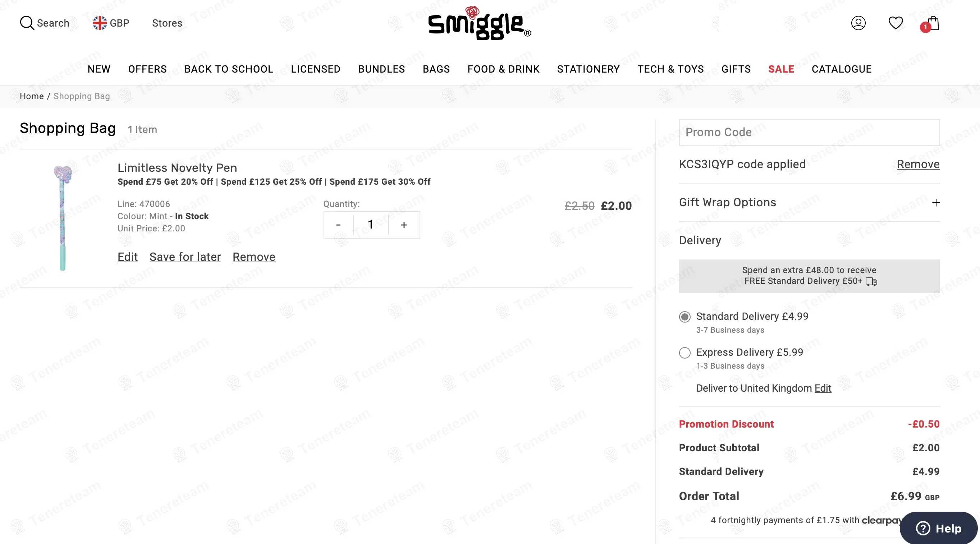Select Standard Delivery £4.99 option
The height and width of the screenshot is (544, 980).
tap(685, 317)
